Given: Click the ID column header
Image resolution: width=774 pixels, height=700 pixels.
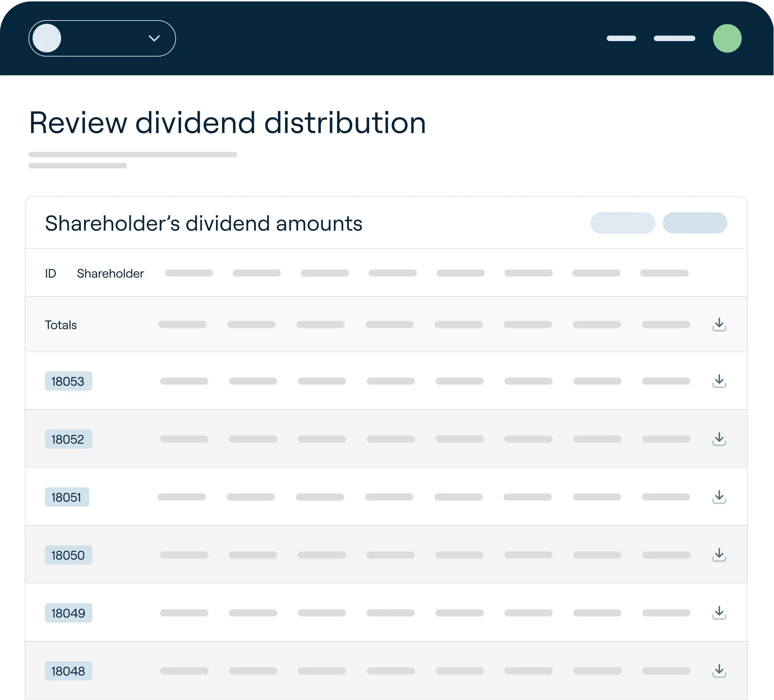Looking at the screenshot, I should point(50,273).
